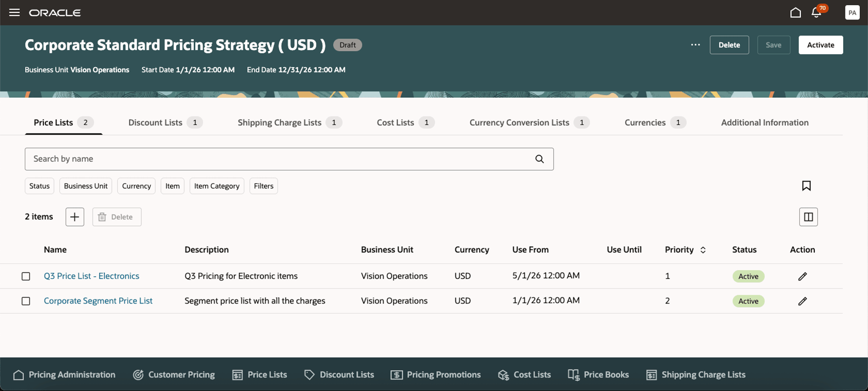Click the Business Unit Vision Operations header text
The height and width of the screenshot is (391, 868).
pyautogui.click(x=77, y=70)
